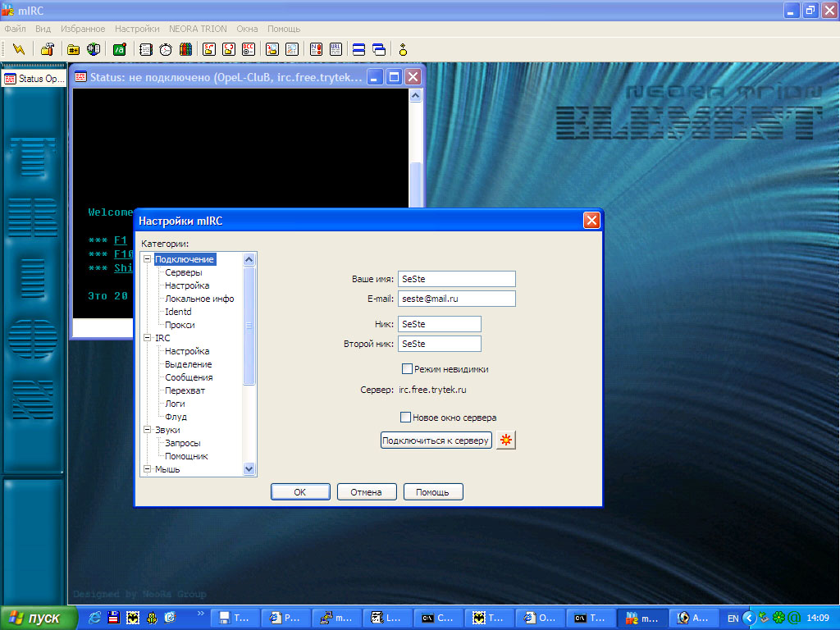Screen dimensions: 840x630
Task: Click the sun icon beside Connect button
Action: tap(505, 441)
